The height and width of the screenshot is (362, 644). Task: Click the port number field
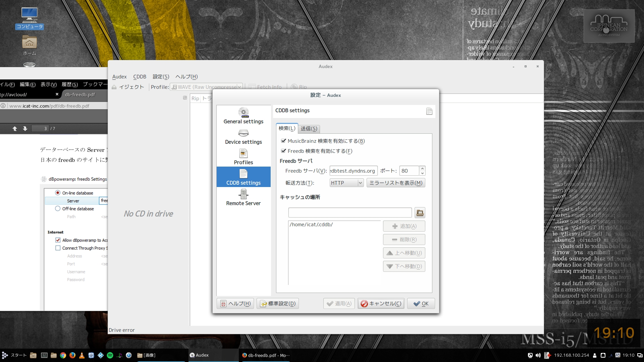pyautogui.click(x=409, y=171)
